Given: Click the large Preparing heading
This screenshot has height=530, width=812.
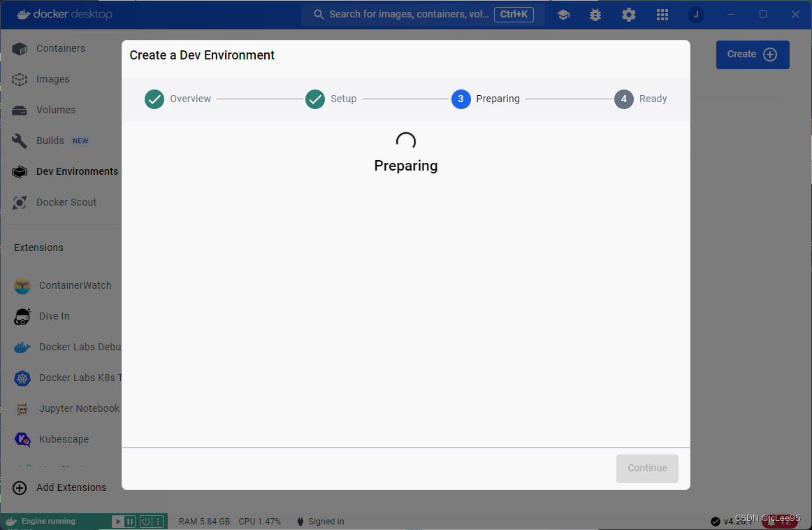Looking at the screenshot, I should click(406, 166).
